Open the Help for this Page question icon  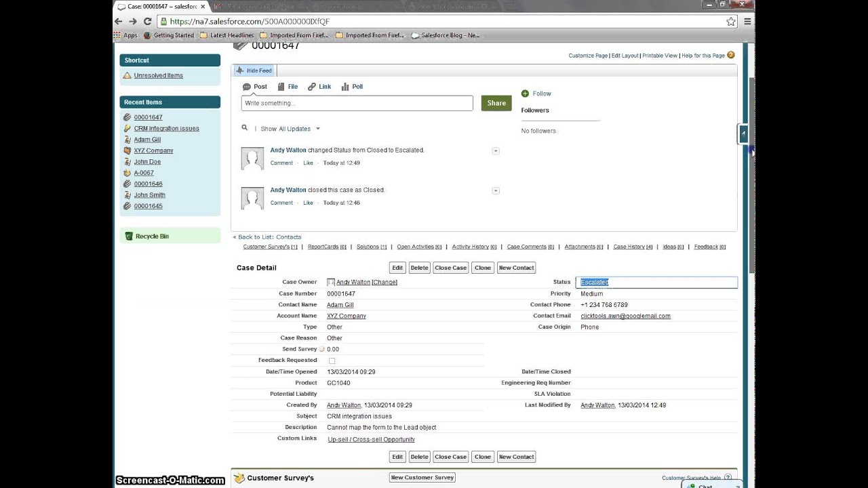[x=731, y=55]
